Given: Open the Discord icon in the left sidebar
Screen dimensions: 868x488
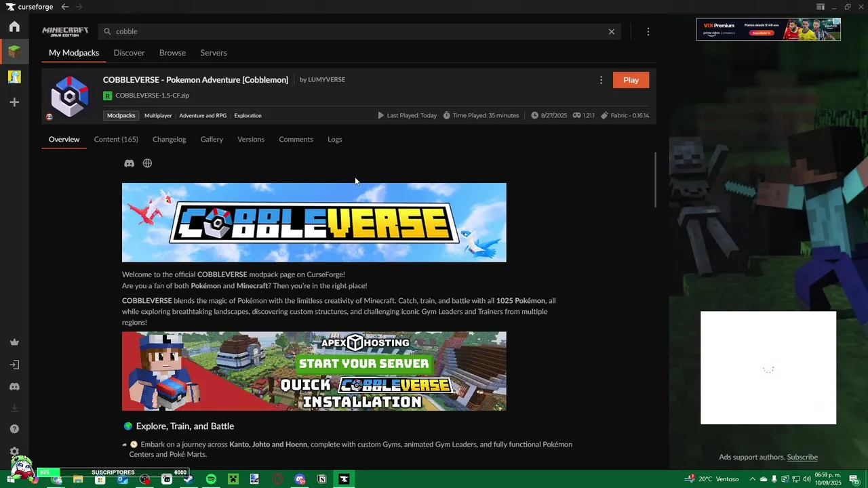Looking at the screenshot, I should [14, 386].
